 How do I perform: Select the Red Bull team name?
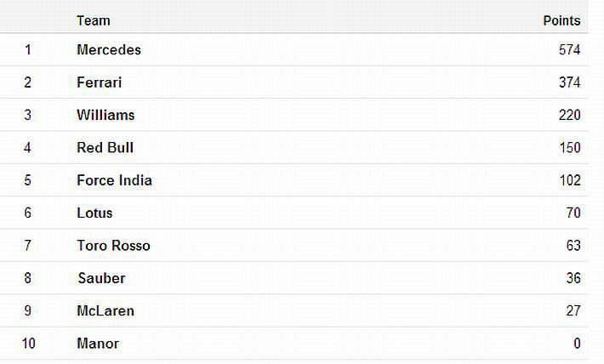(105, 148)
